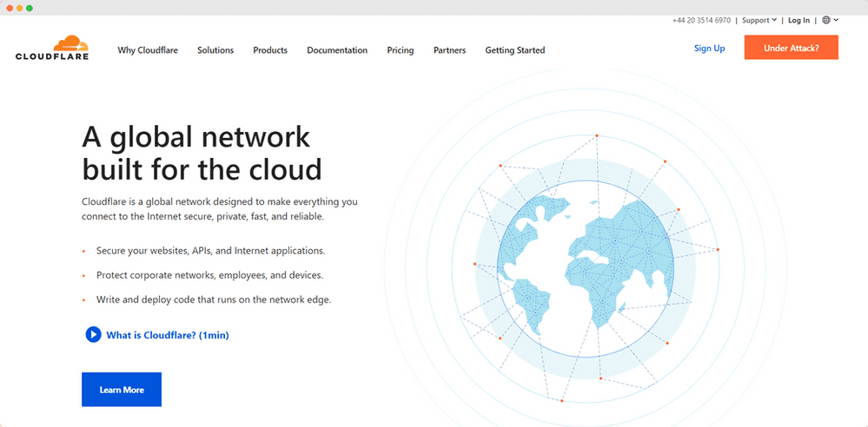Open What is Cloudflare? (1min) link

167,335
